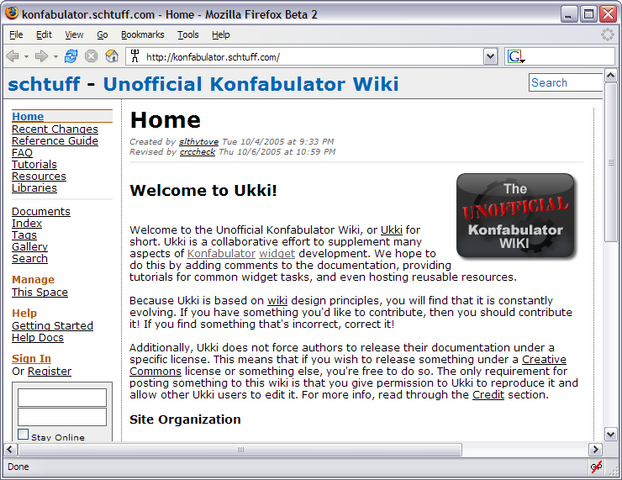622x480 pixels.
Task: Open the Libraries sidebar link
Action: coord(34,188)
